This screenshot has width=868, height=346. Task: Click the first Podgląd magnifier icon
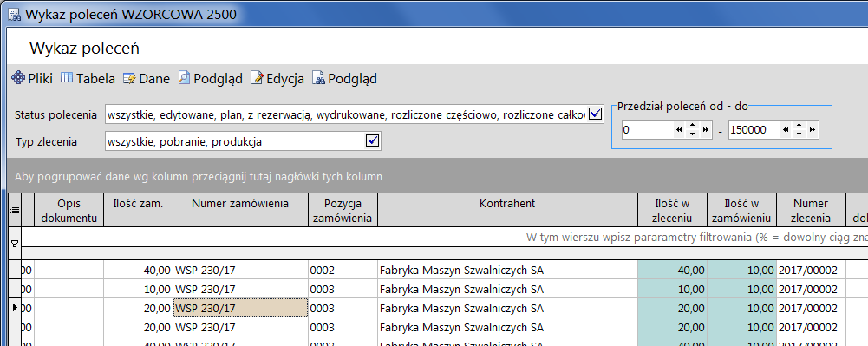pos(184,79)
